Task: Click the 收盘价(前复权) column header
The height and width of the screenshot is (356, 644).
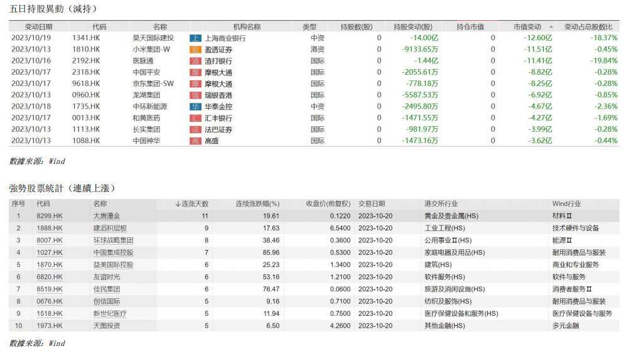Action: tap(328, 203)
